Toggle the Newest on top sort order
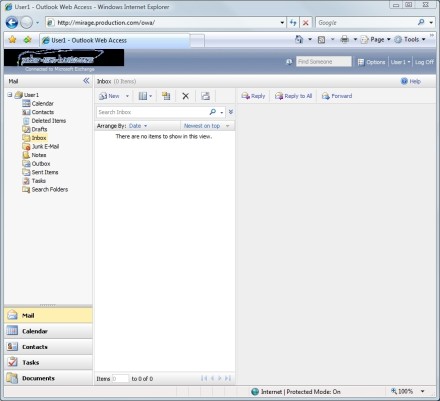The height and width of the screenshot is (401, 440). tap(206, 126)
